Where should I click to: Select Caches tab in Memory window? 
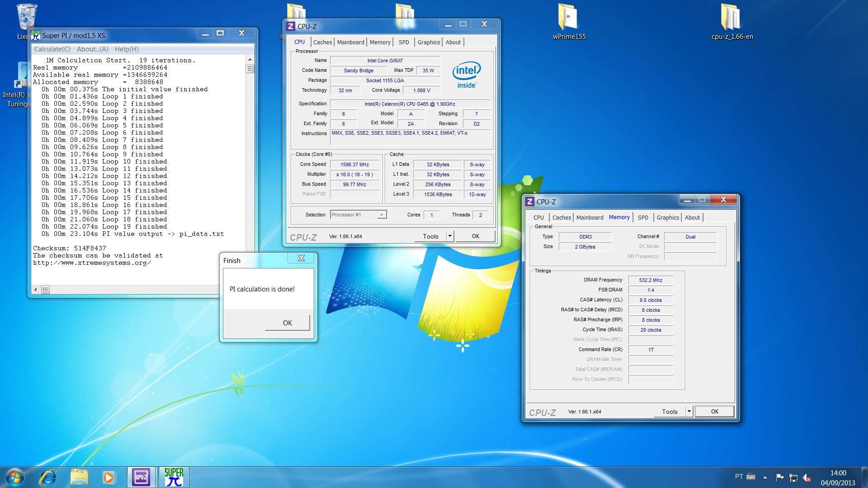click(561, 217)
